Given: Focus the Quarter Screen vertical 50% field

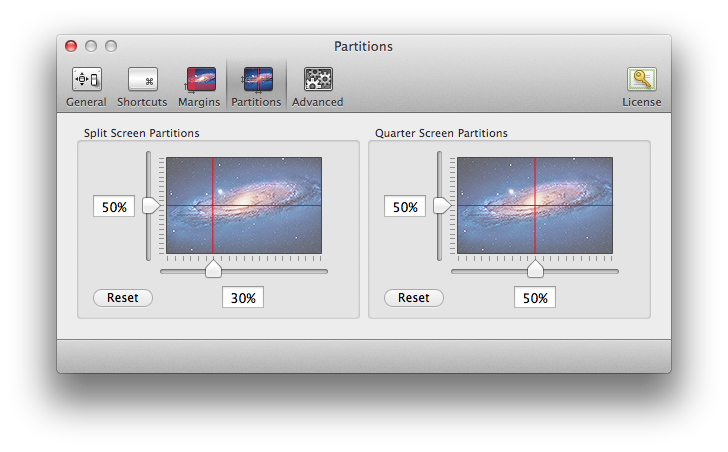Looking at the screenshot, I should 405,207.
